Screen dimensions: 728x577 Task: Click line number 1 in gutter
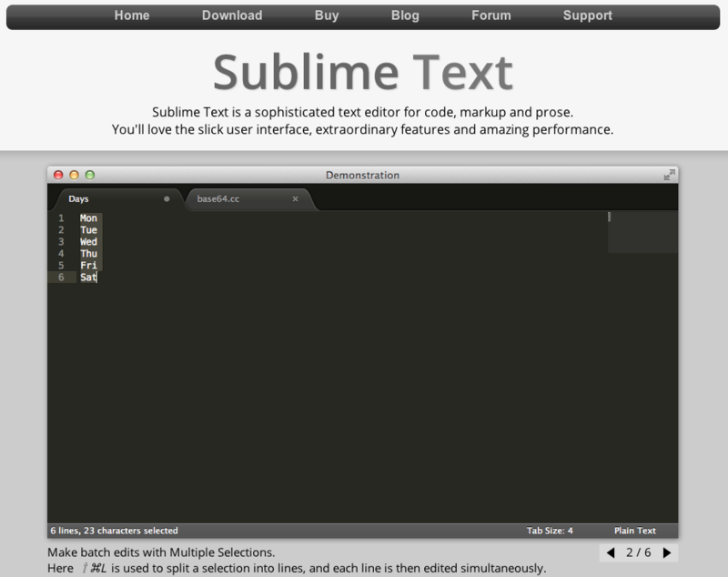(x=61, y=218)
